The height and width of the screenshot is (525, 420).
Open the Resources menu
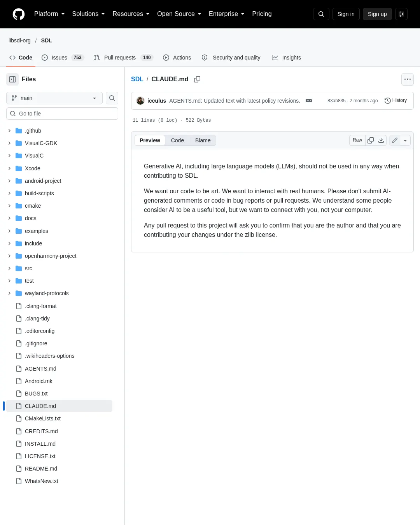click(131, 14)
